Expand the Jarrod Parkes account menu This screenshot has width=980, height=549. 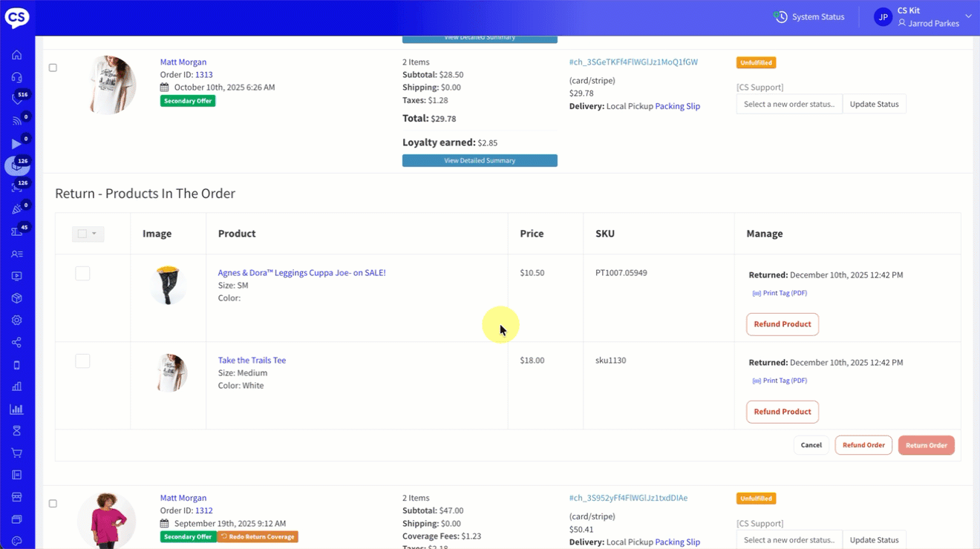click(967, 16)
